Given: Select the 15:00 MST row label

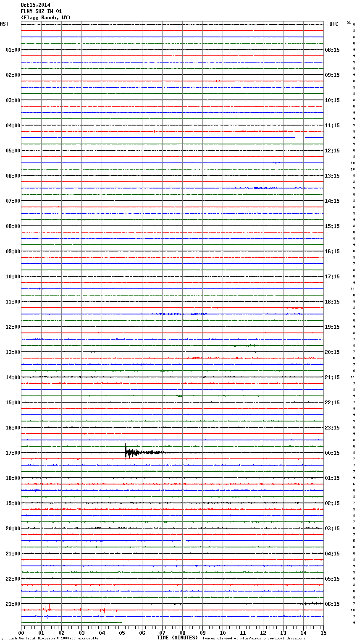Looking at the screenshot, I should coord(13,403).
